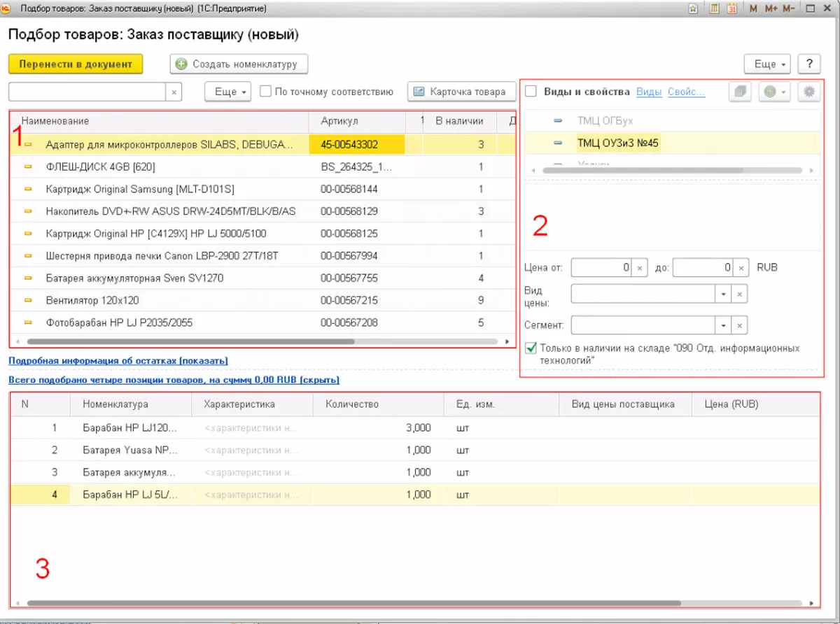Click the M+ memory add icon
Screen dimensions: 840x624
pyautogui.click(x=771, y=9)
